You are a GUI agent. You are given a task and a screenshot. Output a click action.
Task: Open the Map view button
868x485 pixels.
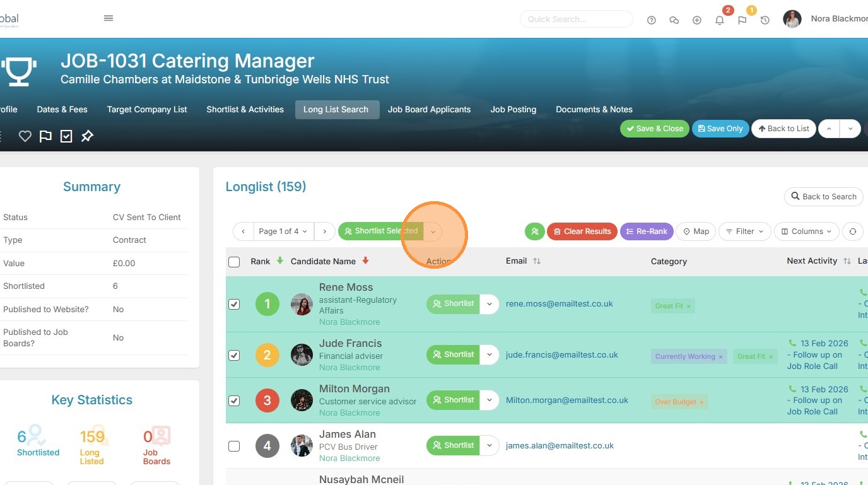click(x=696, y=231)
